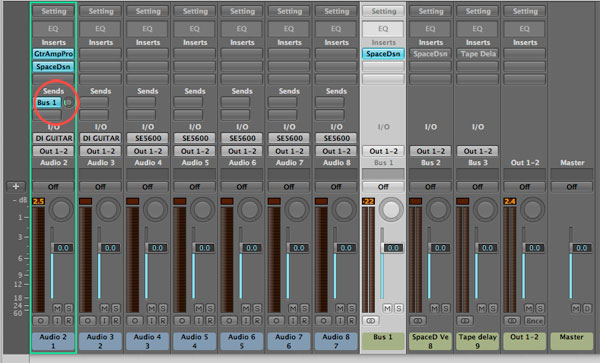Click peak level display 2.5 on Audio 2

tap(39, 201)
